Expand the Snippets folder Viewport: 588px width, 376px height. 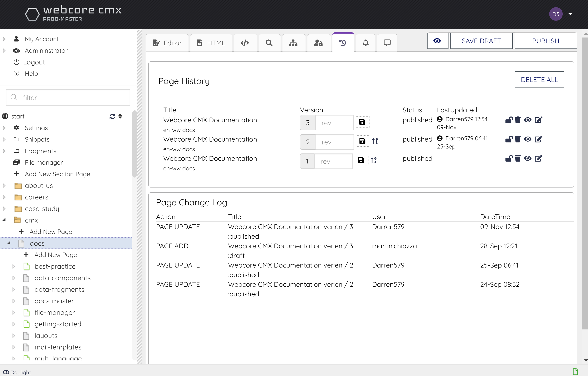click(x=4, y=139)
